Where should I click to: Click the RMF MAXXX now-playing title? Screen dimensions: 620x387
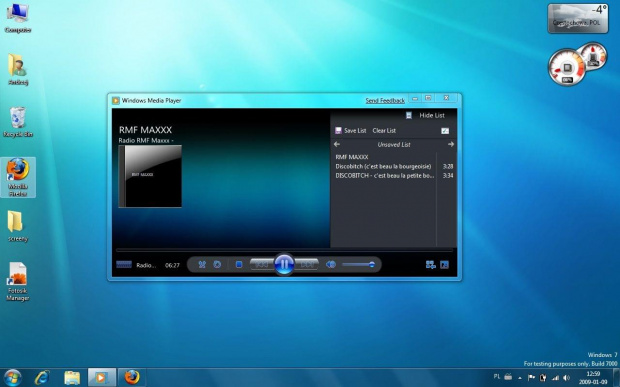pyautogui.click(x=146, y=130)
